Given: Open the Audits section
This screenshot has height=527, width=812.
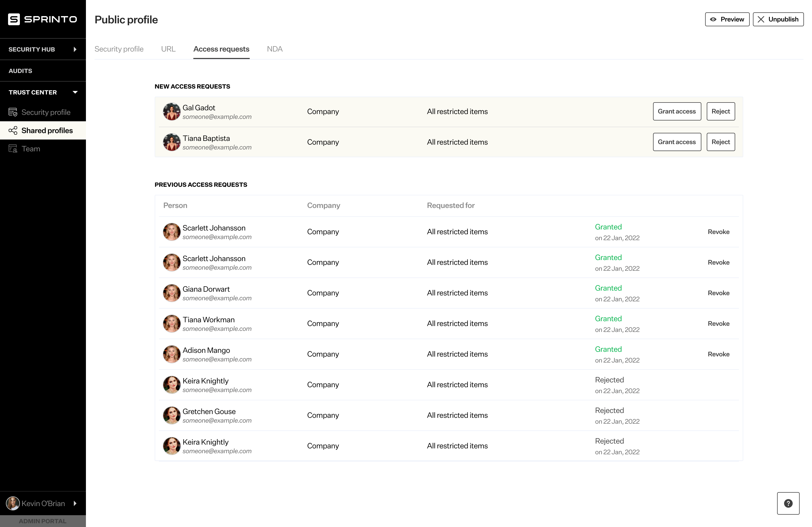Looking at the screenshot, I should (x=20, y=71).
